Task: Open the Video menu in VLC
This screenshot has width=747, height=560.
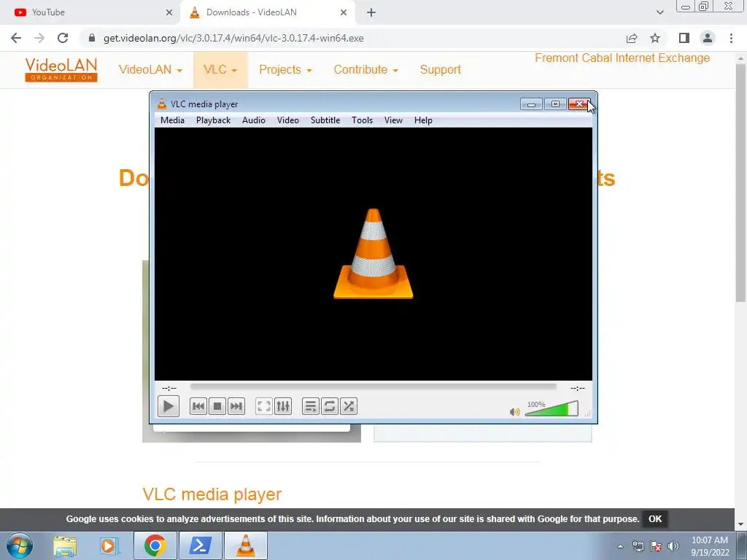Action: pyautogui.click(x=288, y=120)
